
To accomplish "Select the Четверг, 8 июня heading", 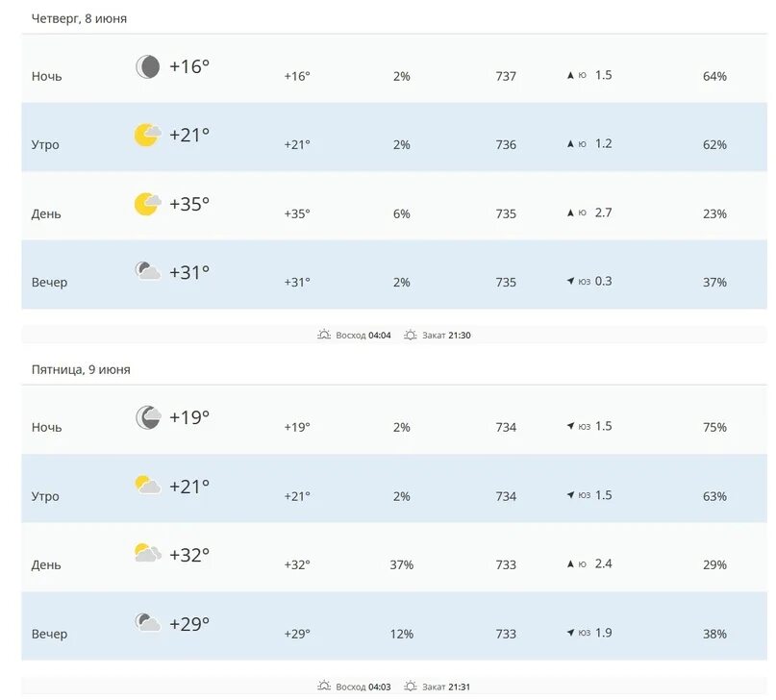I will pos(79,19).
